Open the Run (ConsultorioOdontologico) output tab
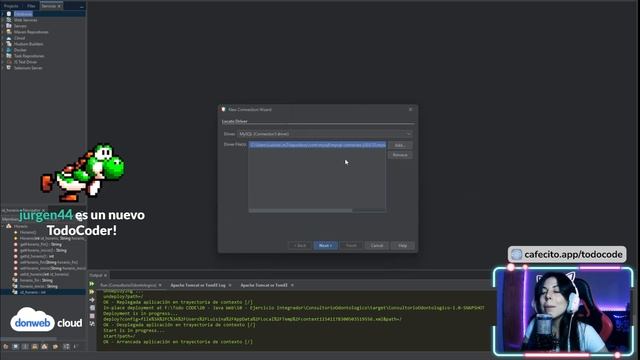The width and height of the screenshot is (640, 360). pyautogui.click(x=128, y=285)
